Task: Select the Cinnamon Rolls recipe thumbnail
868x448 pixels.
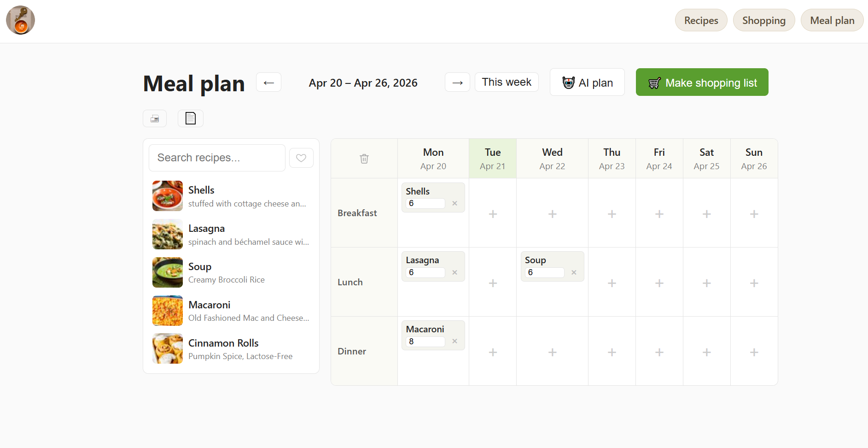Action: coord(167,348)
